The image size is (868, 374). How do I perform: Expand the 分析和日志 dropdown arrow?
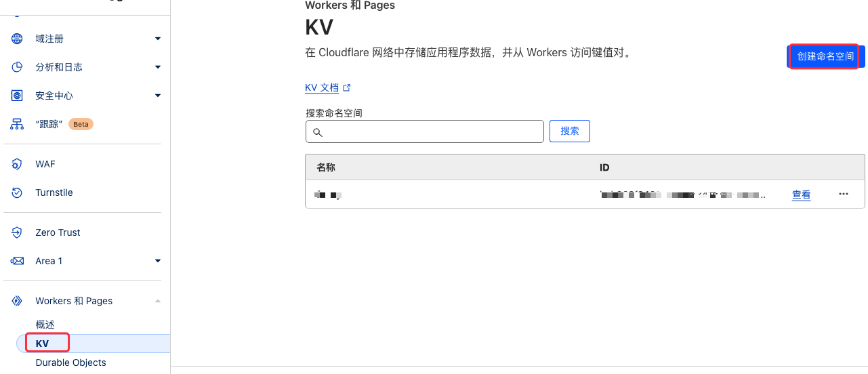point(158,67)
